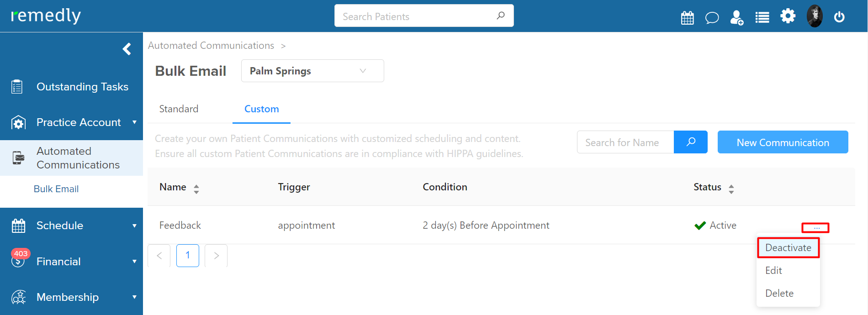Click the add patient icon
This screenshot has width=868, height=315.
tap(736, 18)
